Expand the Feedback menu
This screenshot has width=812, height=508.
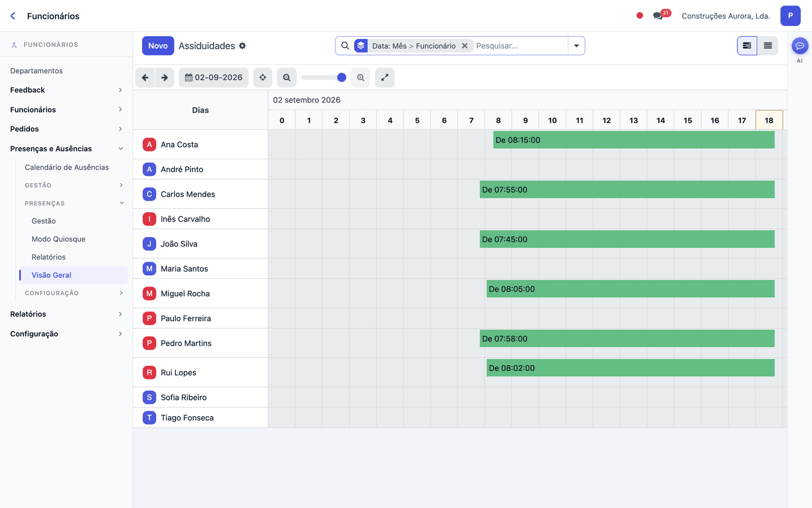pos(66,90)
